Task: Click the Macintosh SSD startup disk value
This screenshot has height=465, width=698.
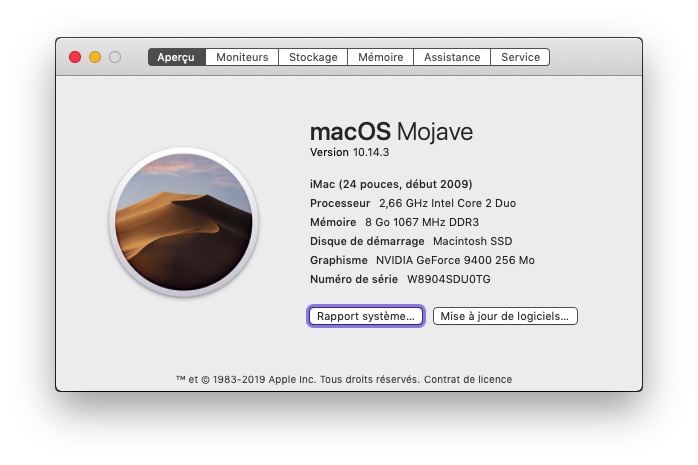Action: [472, 242]
